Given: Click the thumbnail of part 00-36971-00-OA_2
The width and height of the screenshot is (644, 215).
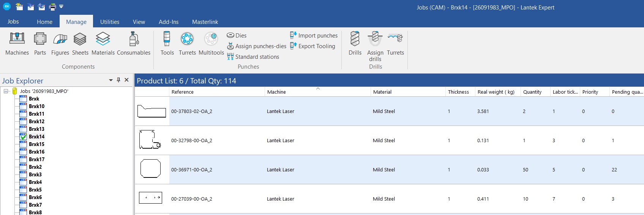Looking at the screenshot, I should tap(151, 169).
